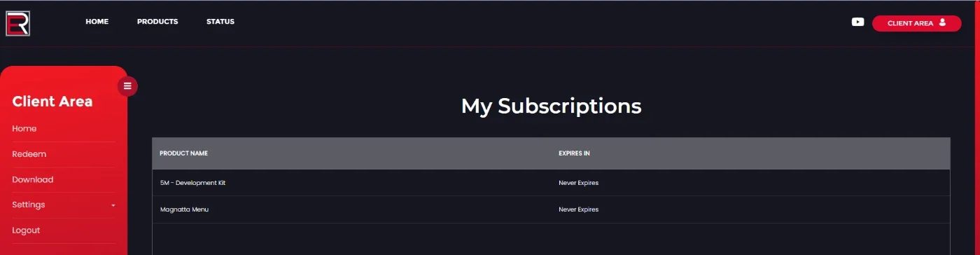980x255 pixels.
Task: Sort by Product Name column header
Action: coord(183,153)
